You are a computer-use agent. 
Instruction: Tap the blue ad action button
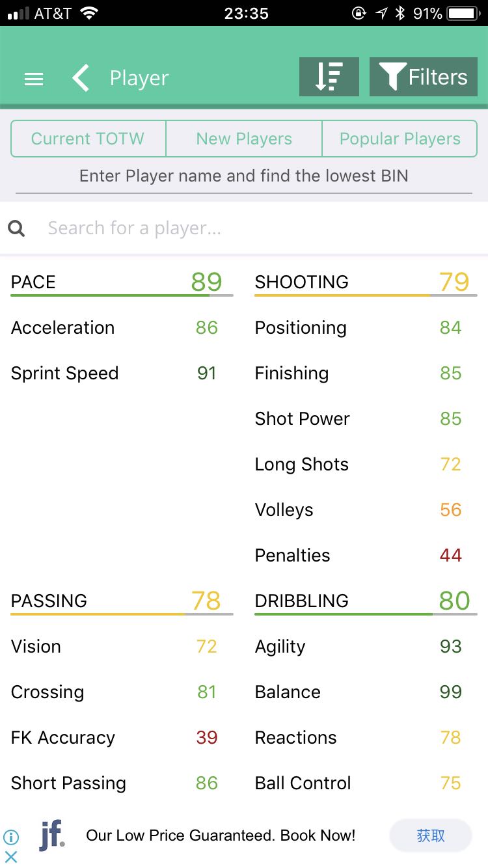pyautogui.click(x=431, y=835)
